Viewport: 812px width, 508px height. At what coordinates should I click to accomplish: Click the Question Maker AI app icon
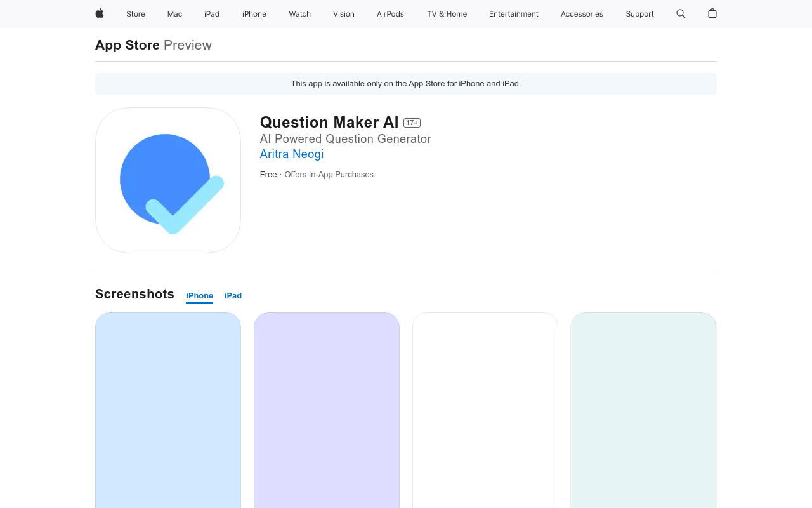coord(168,180)
